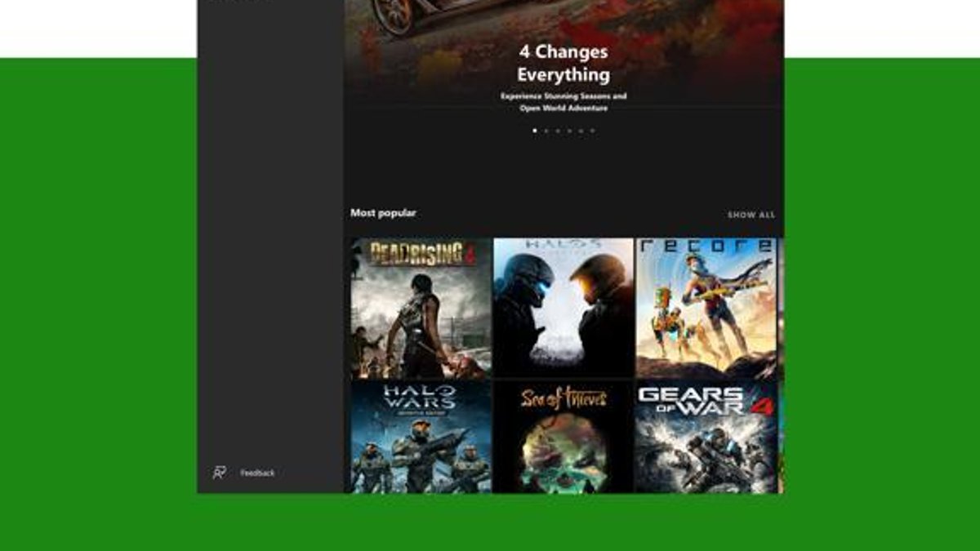Select the second carousel dot

(x=546, y=131)
